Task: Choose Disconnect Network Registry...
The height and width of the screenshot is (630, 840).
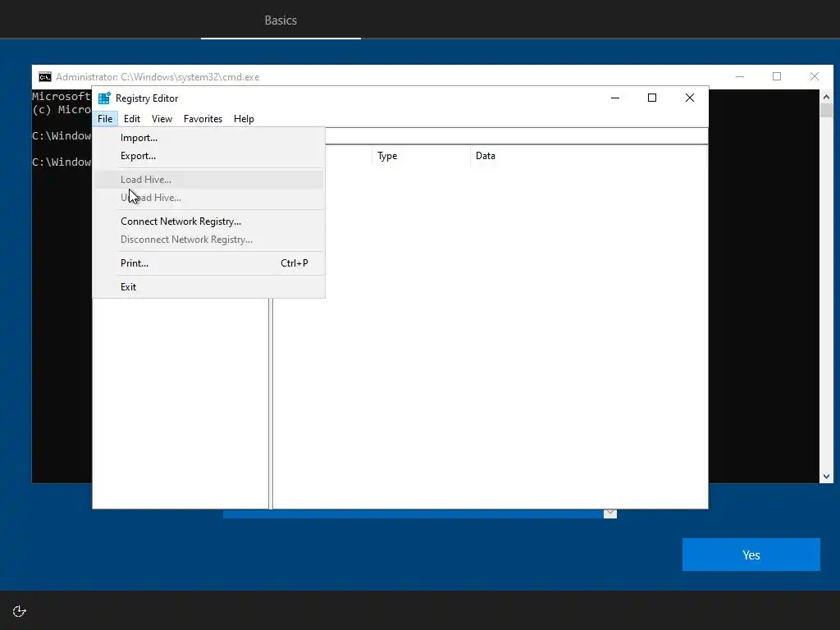Action: [209, 240]
